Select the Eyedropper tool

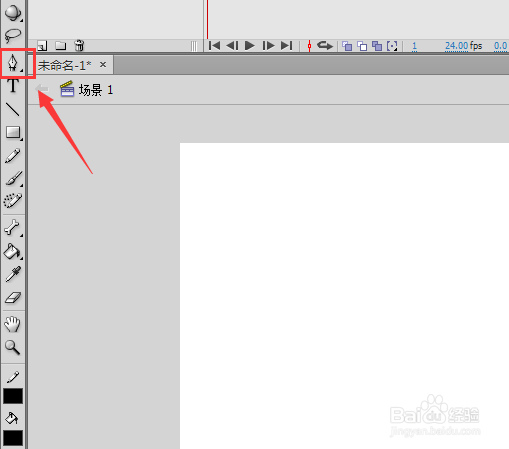coord(13,275)
